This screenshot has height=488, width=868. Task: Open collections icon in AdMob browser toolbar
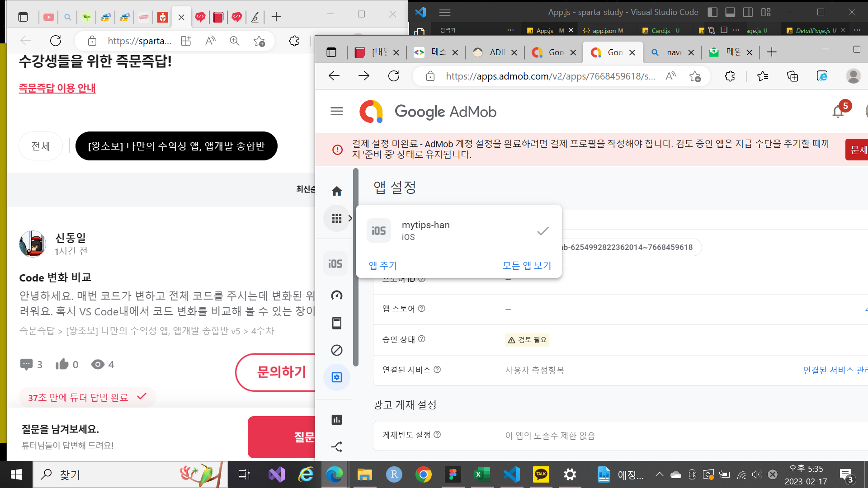coord(793,76)
